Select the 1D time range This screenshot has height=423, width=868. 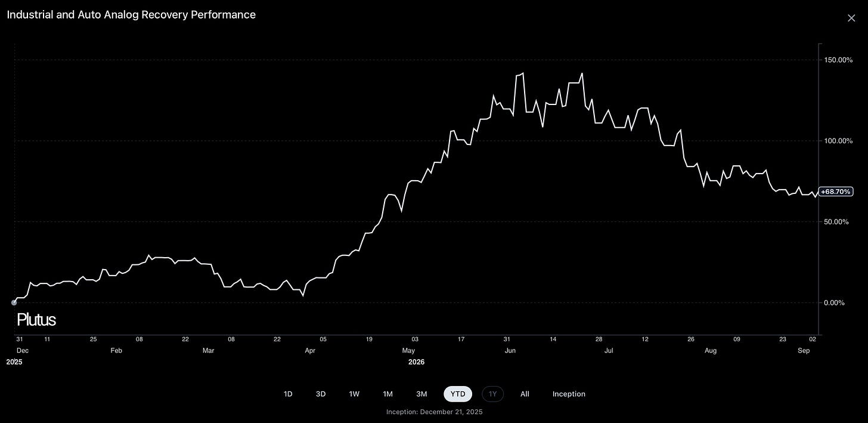click(288, 394)
